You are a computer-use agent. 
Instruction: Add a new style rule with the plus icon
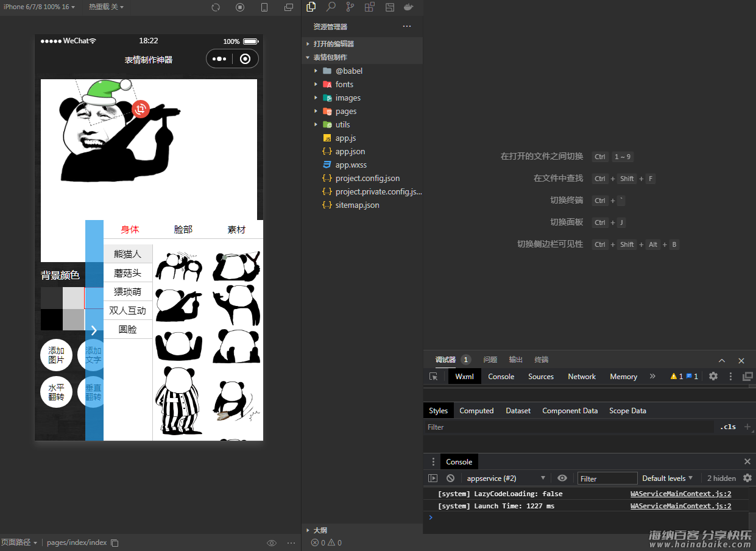(x=747, y=427)
